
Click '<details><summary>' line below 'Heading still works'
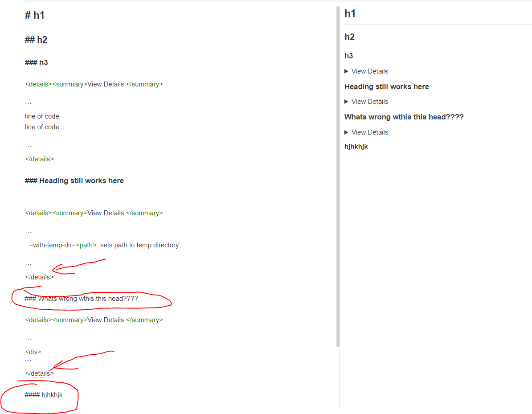[x=94, y=213]
